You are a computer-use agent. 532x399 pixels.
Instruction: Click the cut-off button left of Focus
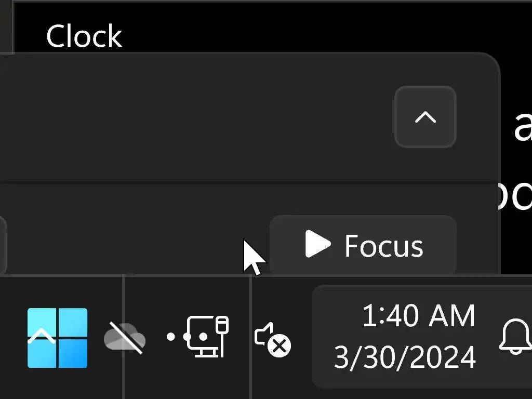point(2,245)
